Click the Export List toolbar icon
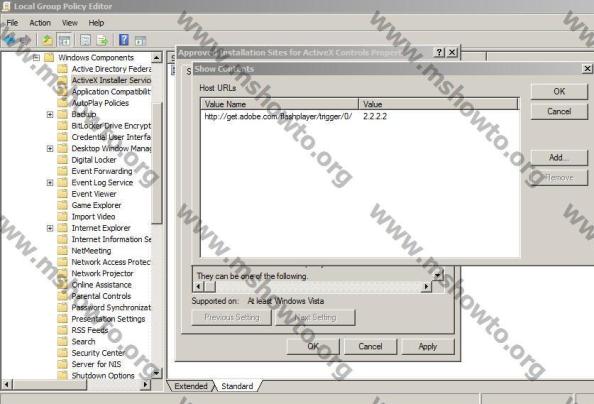This screenshot has width=594, height=404. pyautogui.click(x=103, y=40)
